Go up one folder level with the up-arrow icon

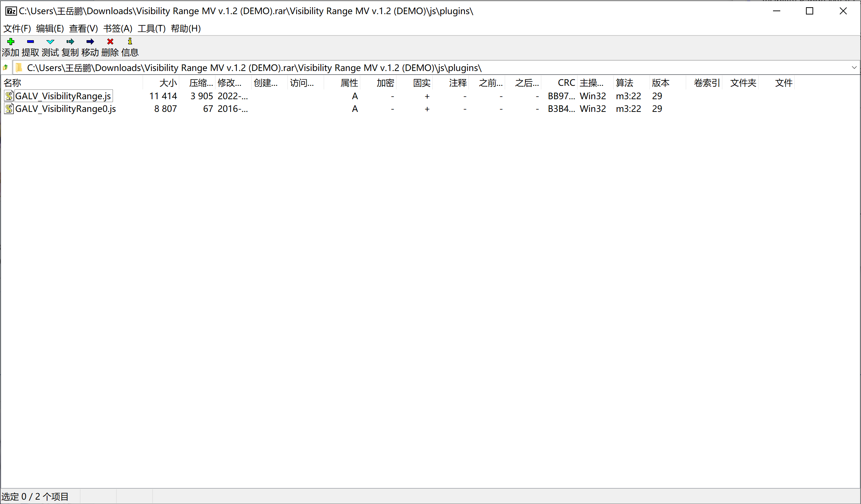coord(5,67)
